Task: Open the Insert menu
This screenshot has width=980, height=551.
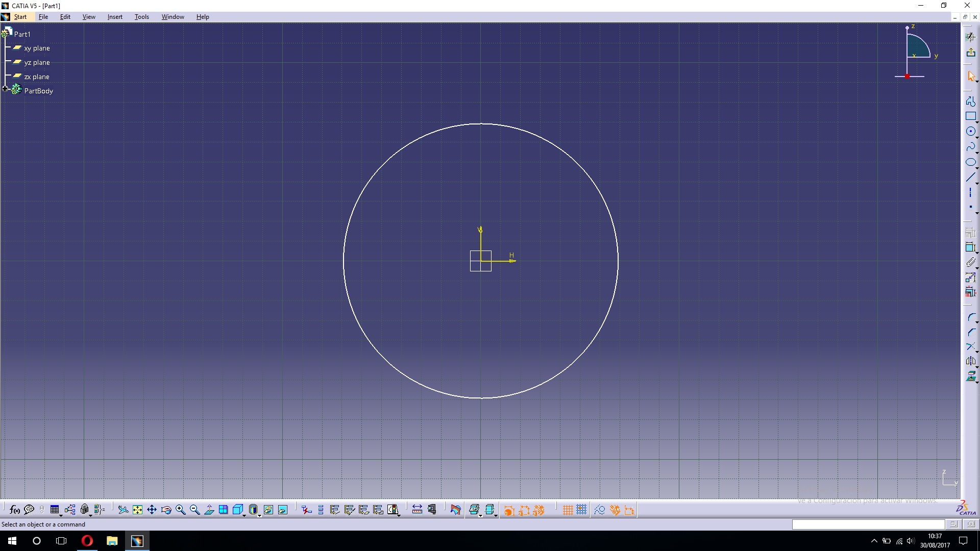Action: click(114, 16)
